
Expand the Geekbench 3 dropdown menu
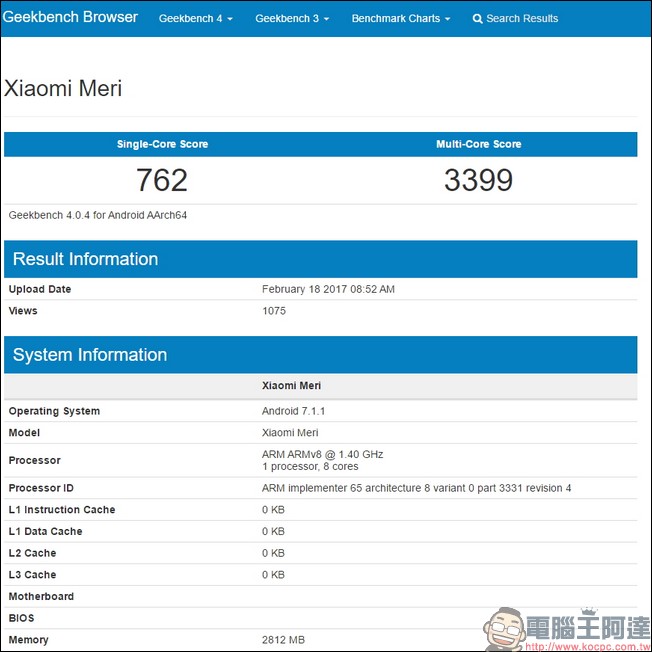click(292, 19)
